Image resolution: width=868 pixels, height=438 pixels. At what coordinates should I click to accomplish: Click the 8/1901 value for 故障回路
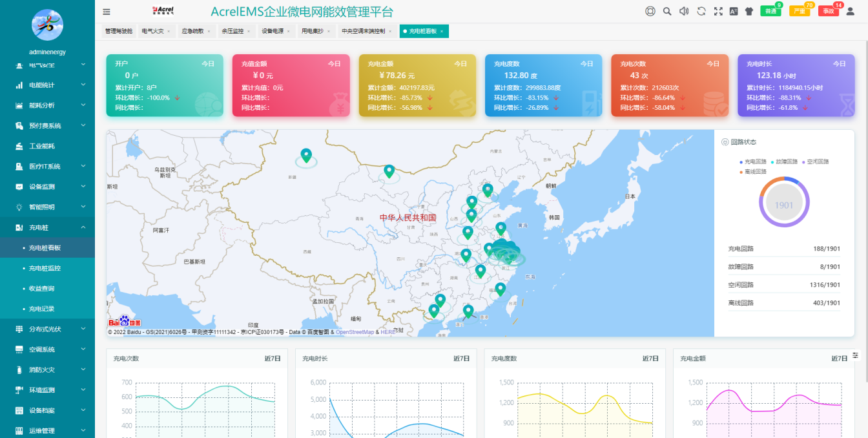pos(831,267)
